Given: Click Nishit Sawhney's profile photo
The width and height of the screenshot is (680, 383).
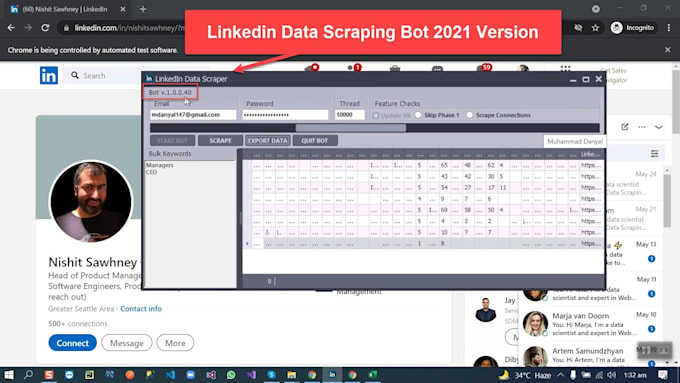Looking at the screenshot, I should coord(91,201).
